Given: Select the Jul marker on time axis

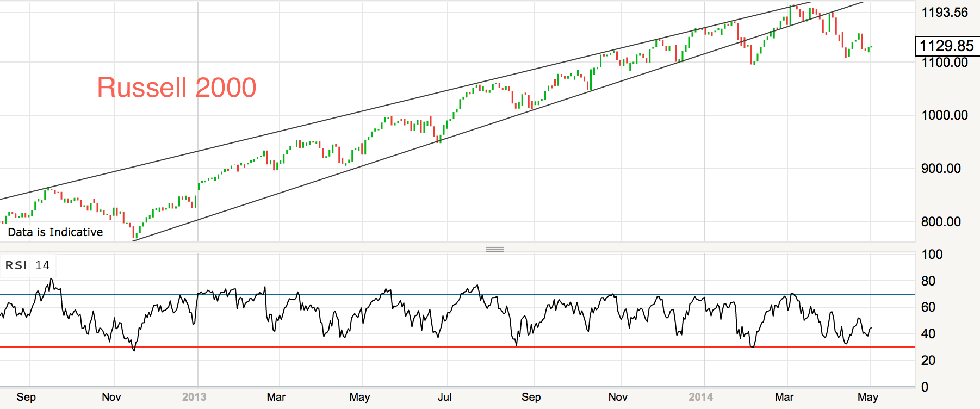Looking at the screenshot, I should point(444,397).
